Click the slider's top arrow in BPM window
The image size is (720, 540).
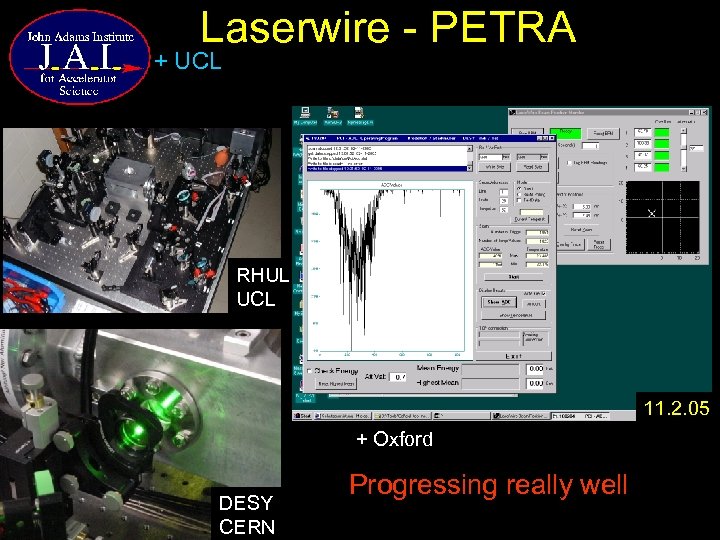coord(684,131)
